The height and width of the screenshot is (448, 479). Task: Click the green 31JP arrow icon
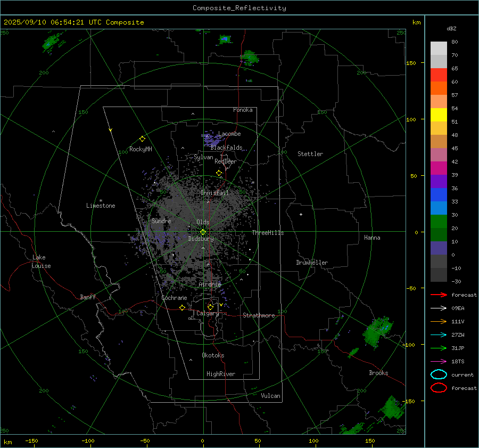pyautogui.click(x=439, y=348)
